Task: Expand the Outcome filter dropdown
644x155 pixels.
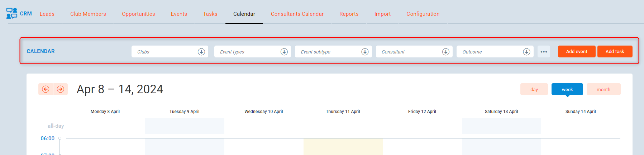Action: click(x=526, y=52)
